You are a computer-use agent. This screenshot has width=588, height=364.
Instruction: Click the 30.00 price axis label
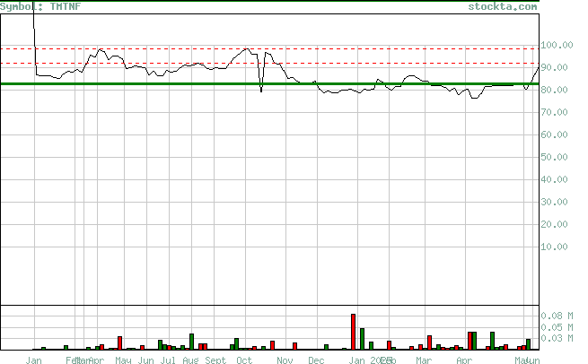554,203
